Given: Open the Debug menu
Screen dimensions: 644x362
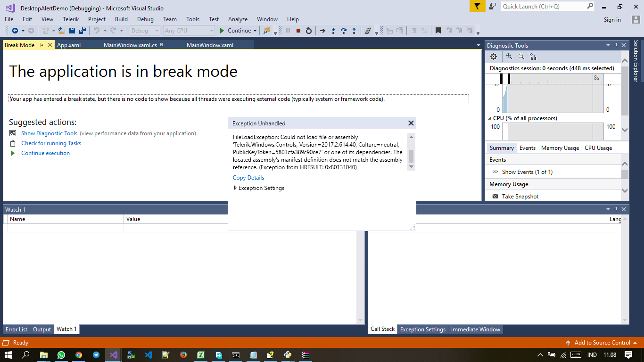Looking at the screenshot, I should click(x=145, y=19).
